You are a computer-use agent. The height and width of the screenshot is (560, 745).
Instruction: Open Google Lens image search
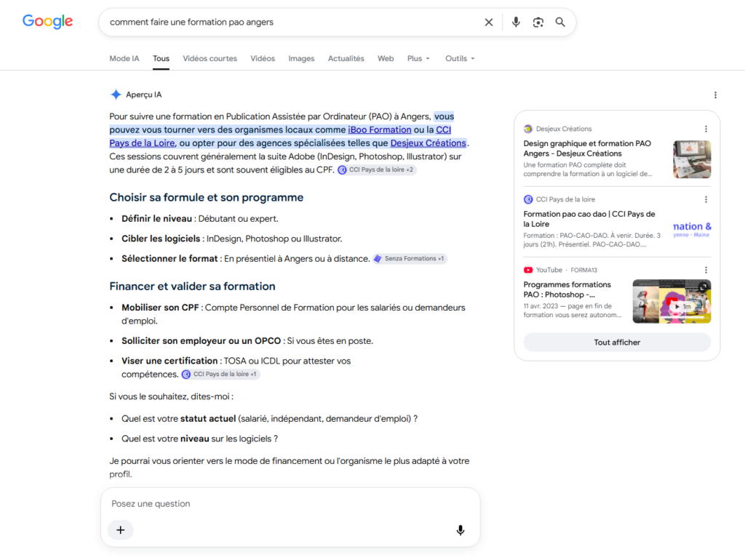coord(538,23)
